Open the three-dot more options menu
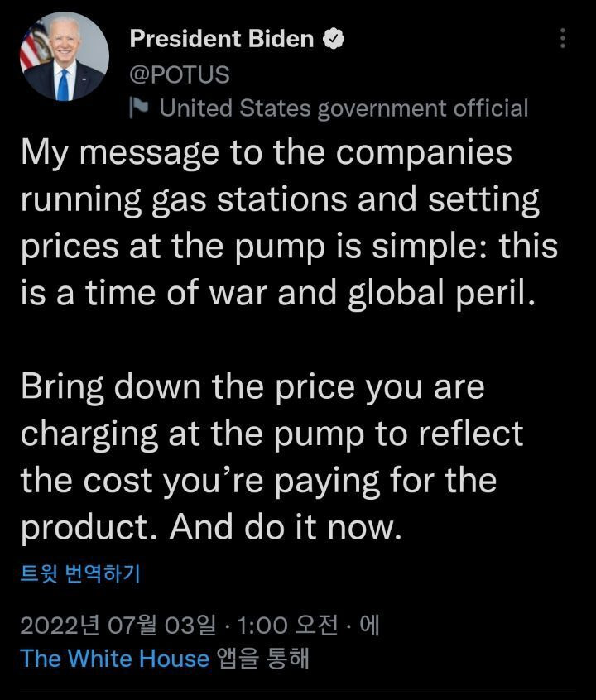 coord(563,38)
